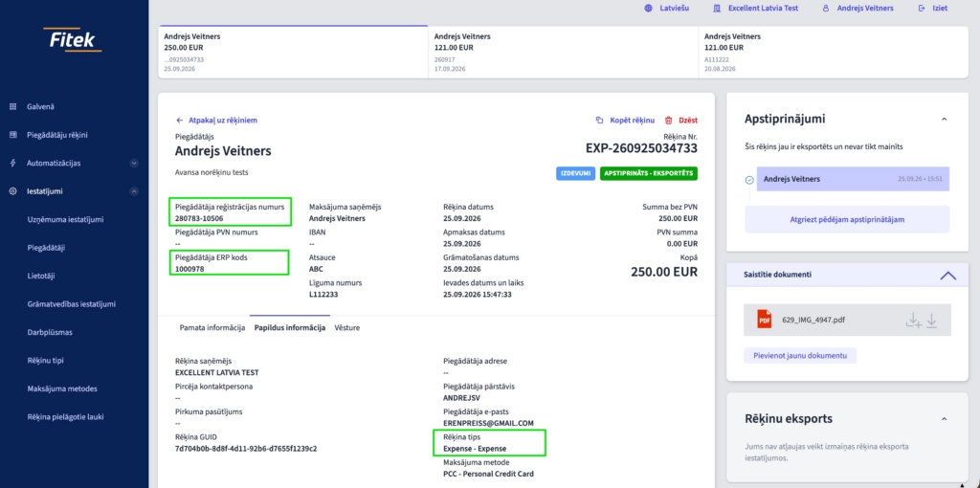980x488 pixels.
Task: Open Rēķinu tipi settings item
Action: click(x=45, y=361)
